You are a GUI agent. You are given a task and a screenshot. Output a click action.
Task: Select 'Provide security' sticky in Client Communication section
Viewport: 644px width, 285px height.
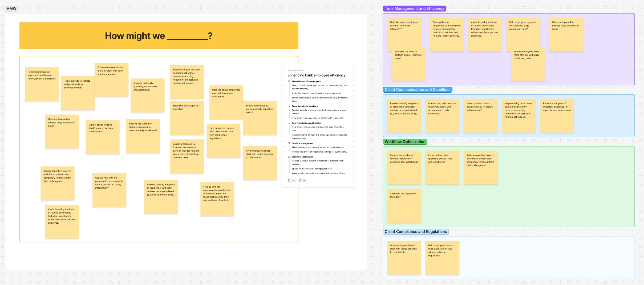404,116
